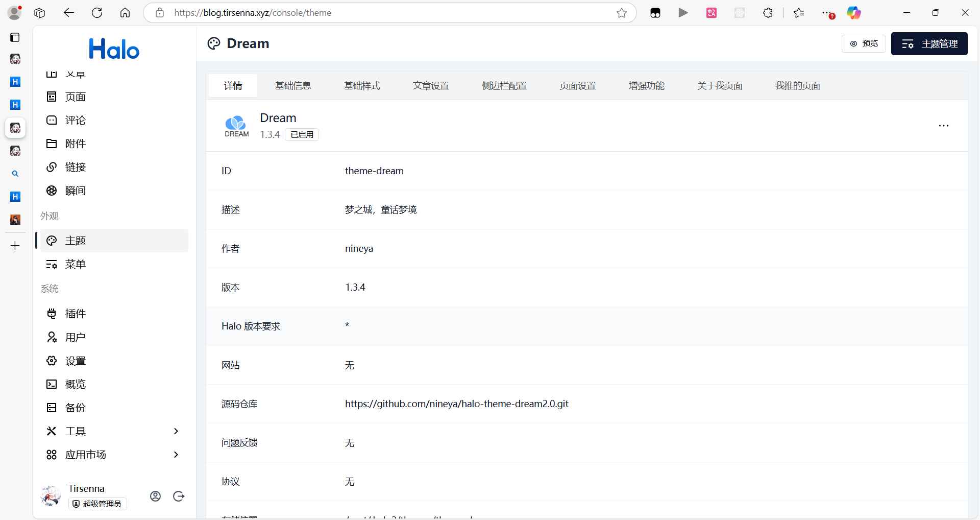This screenshot has height=520, width=980.
Task: Open the Attachments (附件) sidebar item
Action: (75, 144)
